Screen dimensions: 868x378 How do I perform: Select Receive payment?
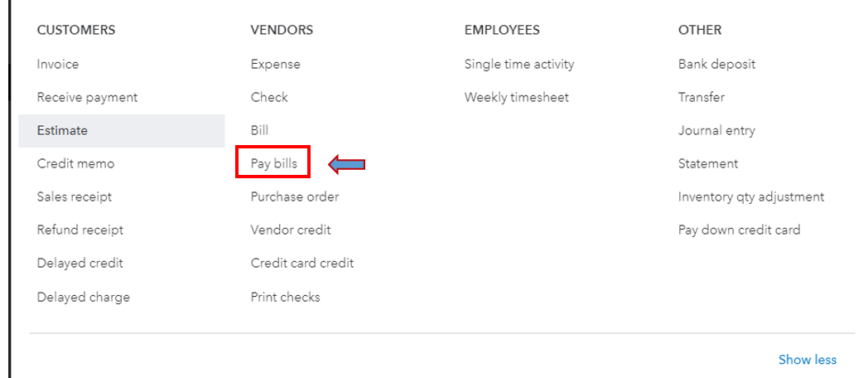coord(87,97)
